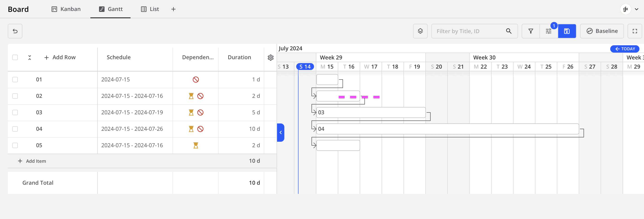Select the Gantt tab
The image size is (644, 219).
tap(110, 9)
